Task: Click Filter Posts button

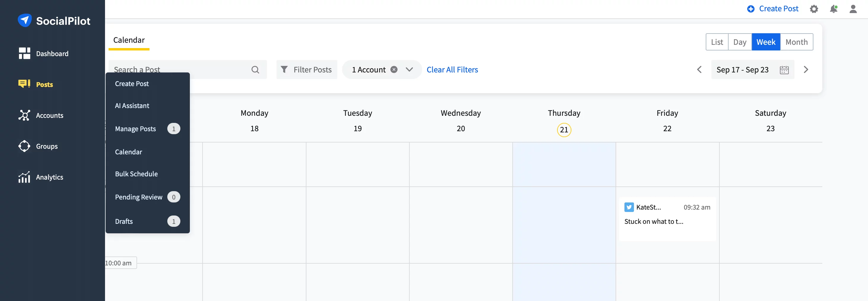Action: [x=307, y=69]
